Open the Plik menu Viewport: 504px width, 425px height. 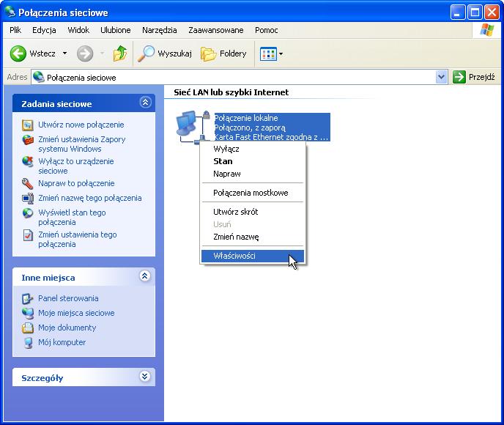click(x=15, y=30)
